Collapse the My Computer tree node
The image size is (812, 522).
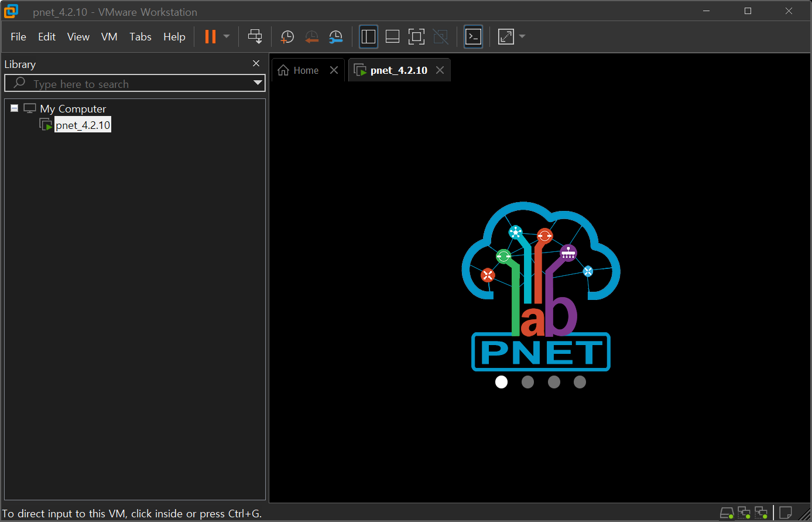[x=15, y=108]
